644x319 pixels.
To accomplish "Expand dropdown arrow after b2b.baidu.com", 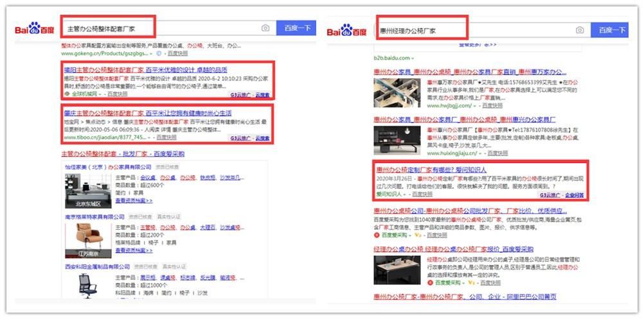I will 413,58.
